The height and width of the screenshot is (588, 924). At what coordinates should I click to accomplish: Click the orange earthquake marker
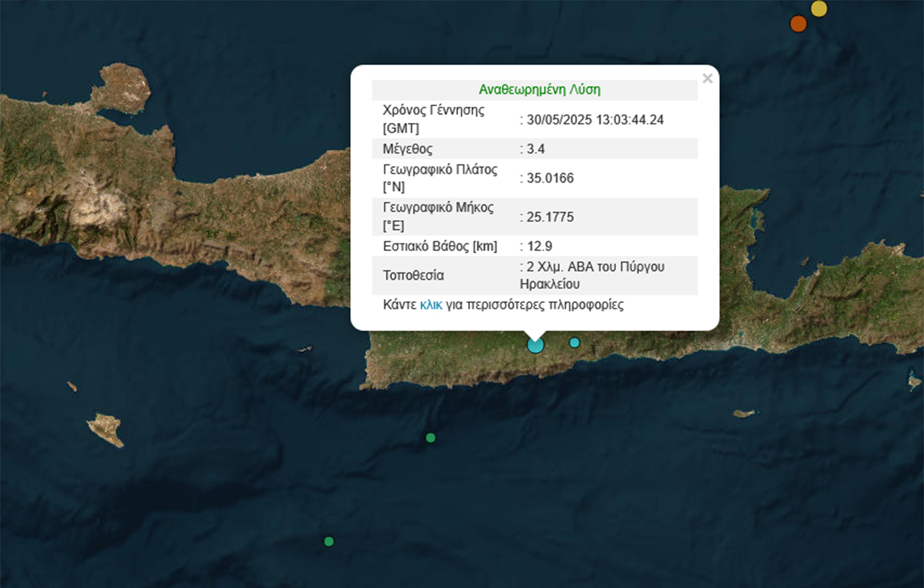click(x=798, y=24)
